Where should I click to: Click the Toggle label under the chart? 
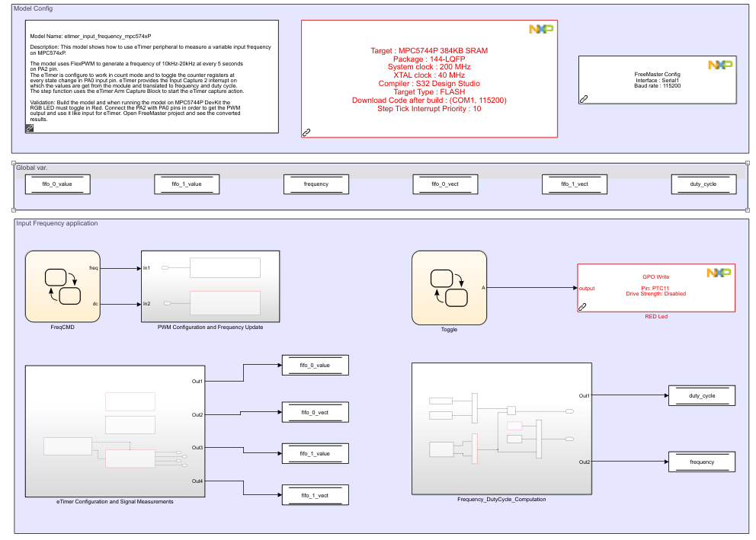(x=449, y=330)
